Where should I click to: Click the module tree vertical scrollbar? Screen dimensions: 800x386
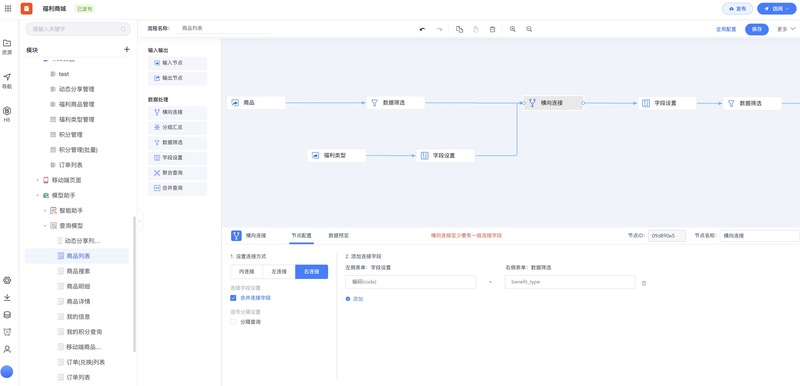tap(134, 284)
